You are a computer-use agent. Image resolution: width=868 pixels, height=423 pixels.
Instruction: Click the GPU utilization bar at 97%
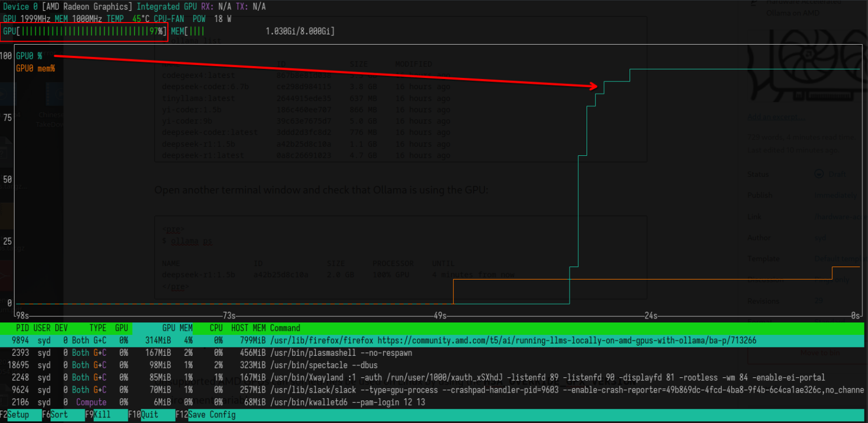(x=85, y=32)
